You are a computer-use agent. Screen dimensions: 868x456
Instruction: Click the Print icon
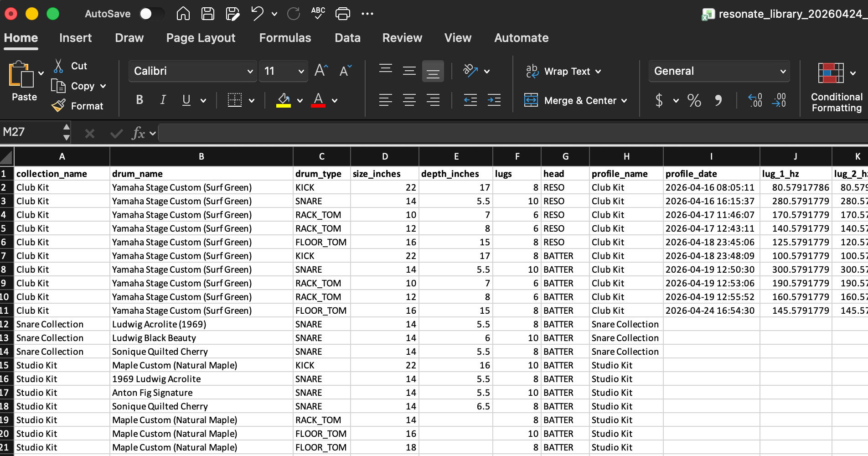[x=343, y=14]
